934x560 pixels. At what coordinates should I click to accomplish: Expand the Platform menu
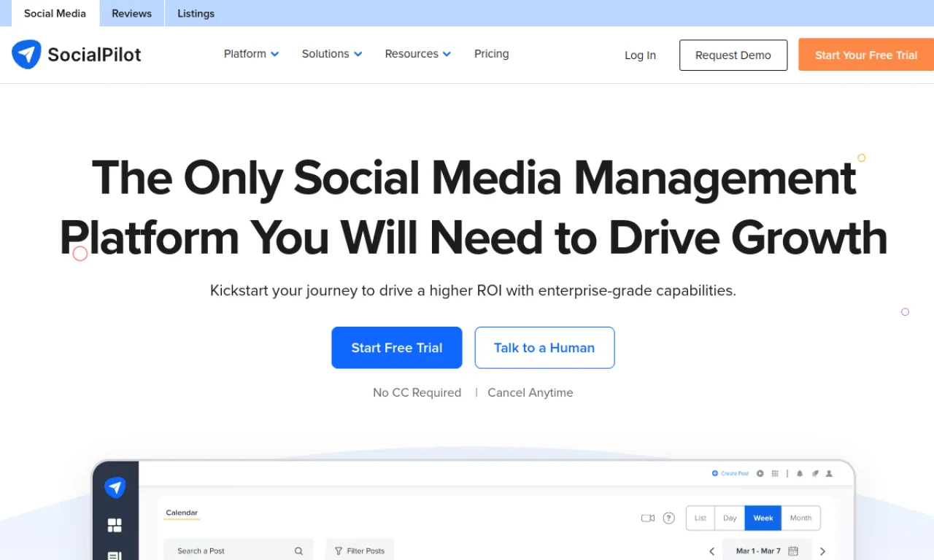[251, 54]
